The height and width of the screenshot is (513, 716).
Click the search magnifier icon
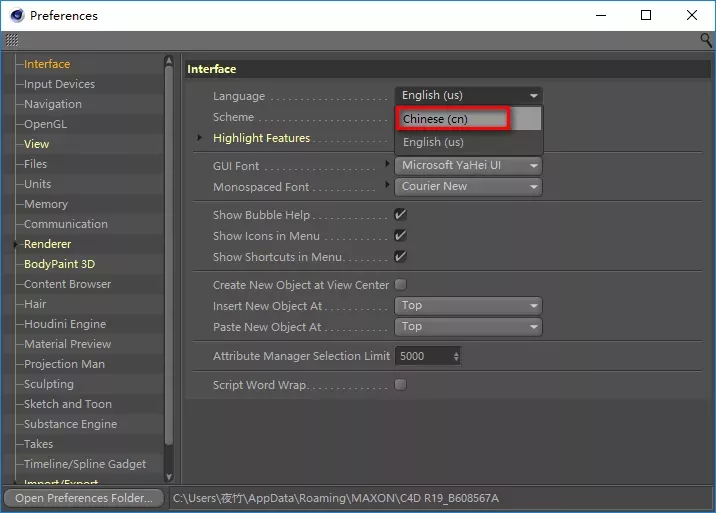(706, 40)
